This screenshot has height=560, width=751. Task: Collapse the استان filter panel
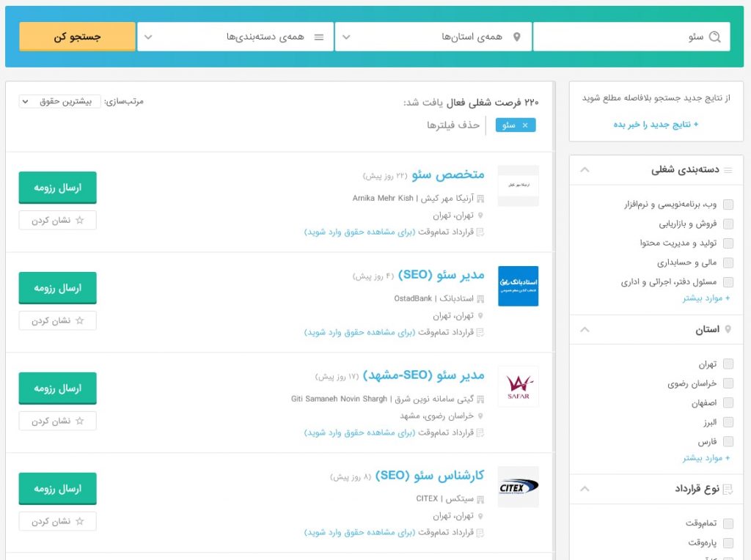(585, 330)
